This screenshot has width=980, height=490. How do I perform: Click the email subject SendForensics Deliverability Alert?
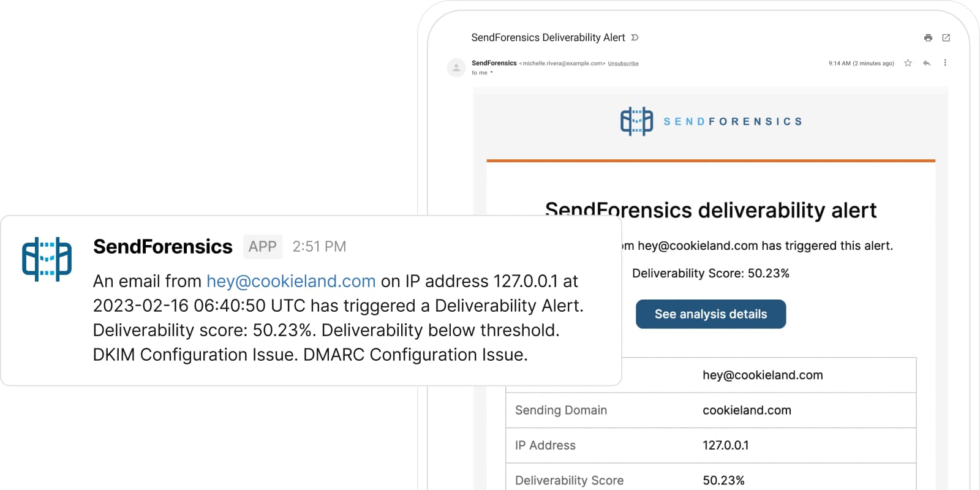tap(548, 38)
